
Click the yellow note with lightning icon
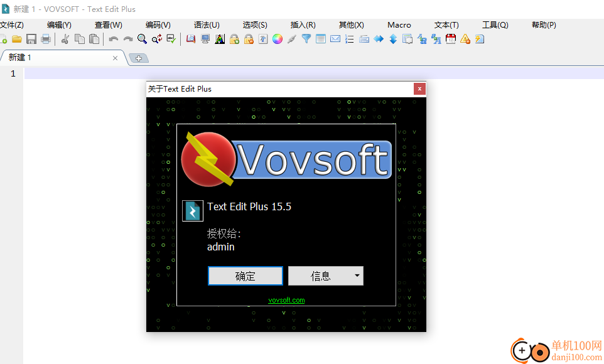(480, 40)
